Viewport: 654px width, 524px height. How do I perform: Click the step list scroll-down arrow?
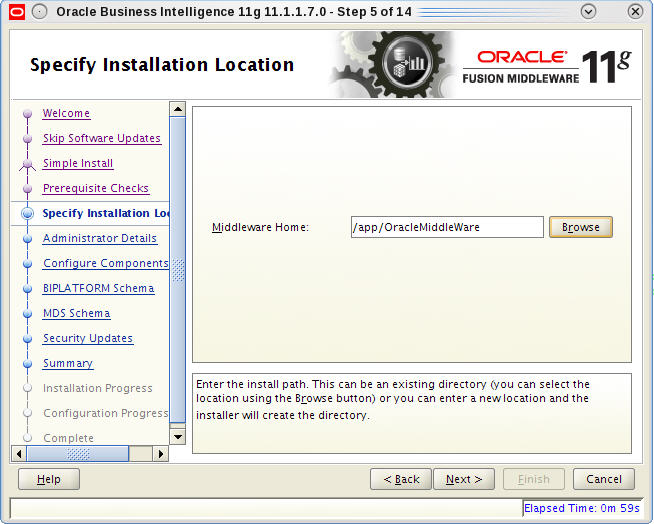178,437
